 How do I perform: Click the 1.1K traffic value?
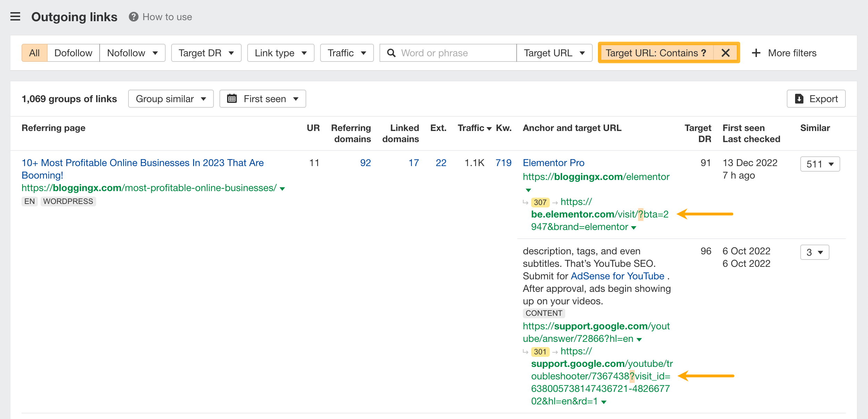(474, 163)
